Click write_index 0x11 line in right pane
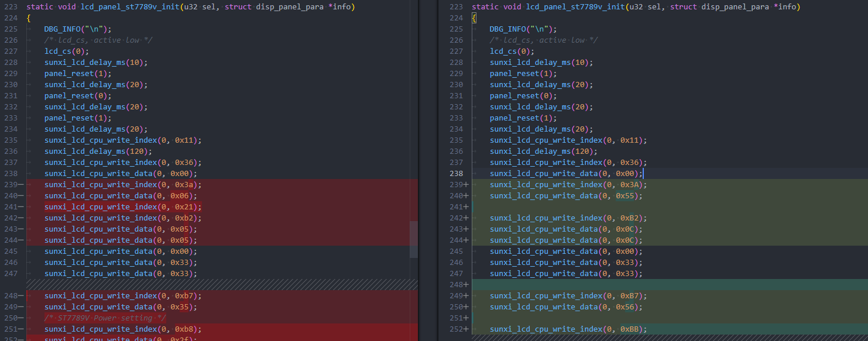The image size is (868, 341). [569, 140]
